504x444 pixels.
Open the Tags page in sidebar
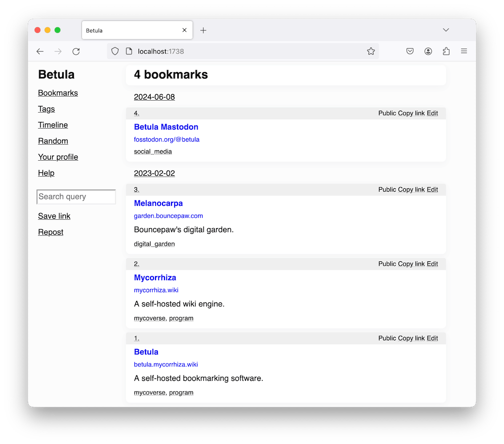pos(46,109)
